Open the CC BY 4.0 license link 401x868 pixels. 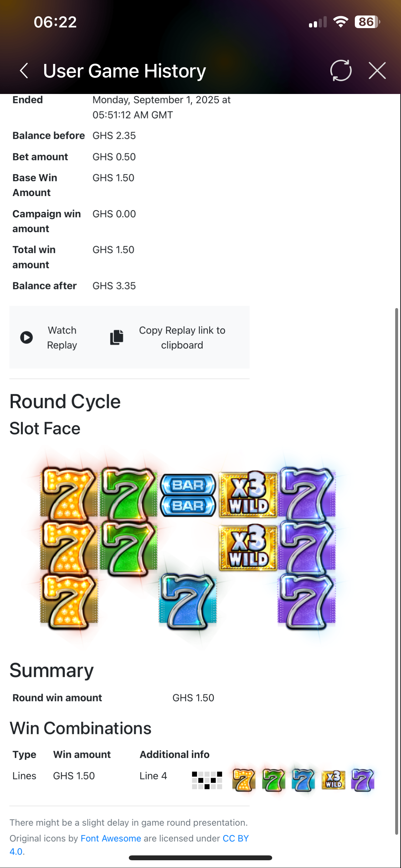pyautogui.click(x=235, y=838)
